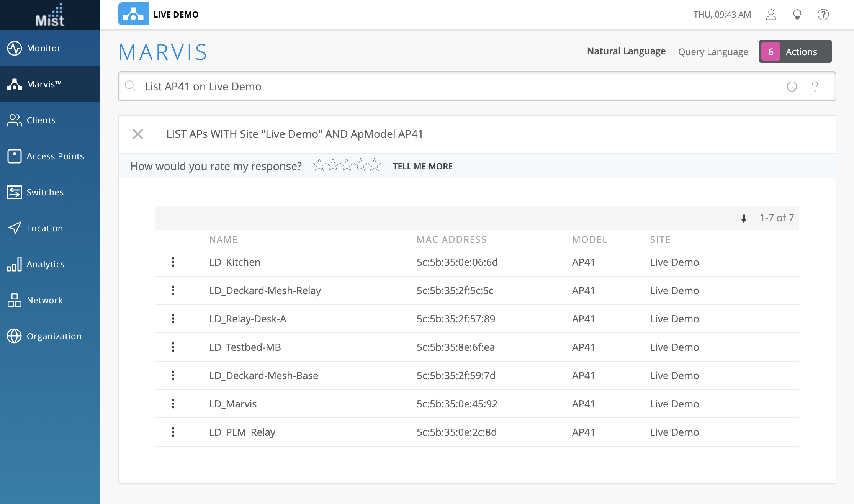Open the Actions button
Image resolution: width=854 pixels, height=504 pixels.
[x=795, y=52]
